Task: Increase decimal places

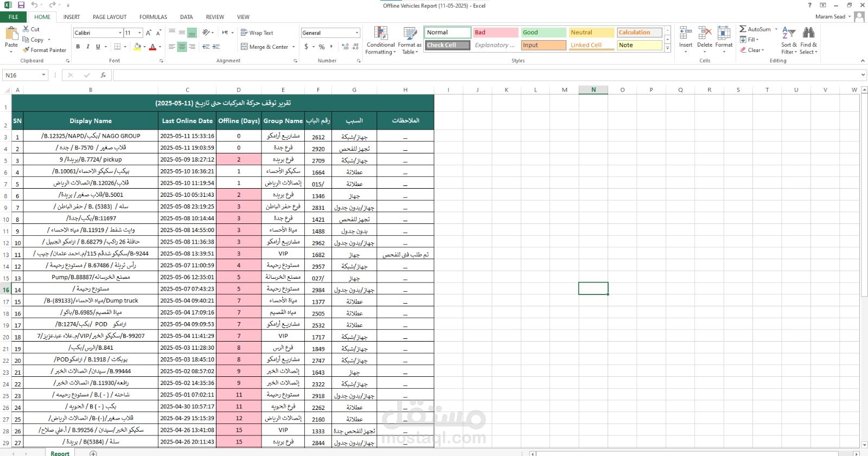Action: 346,47
